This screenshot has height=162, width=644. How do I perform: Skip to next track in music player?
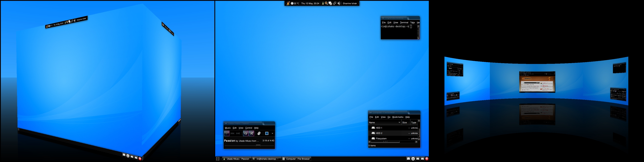238,133
